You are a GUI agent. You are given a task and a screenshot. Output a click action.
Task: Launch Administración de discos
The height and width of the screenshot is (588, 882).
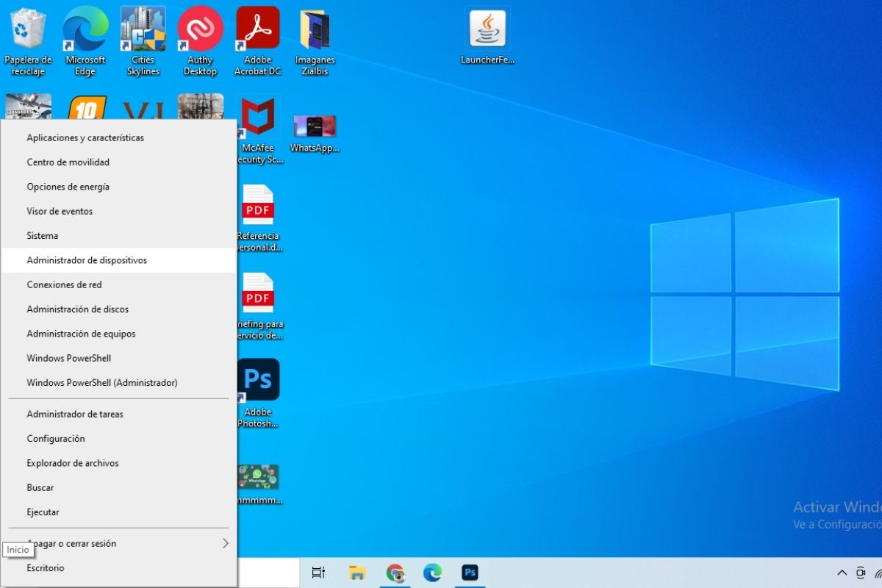coord(119,309)
